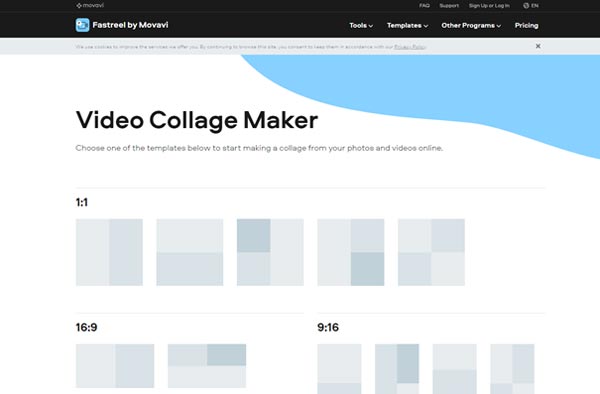The image size is (600, 394).
Task: Go to the Pricing page
Action: point(527,25)
